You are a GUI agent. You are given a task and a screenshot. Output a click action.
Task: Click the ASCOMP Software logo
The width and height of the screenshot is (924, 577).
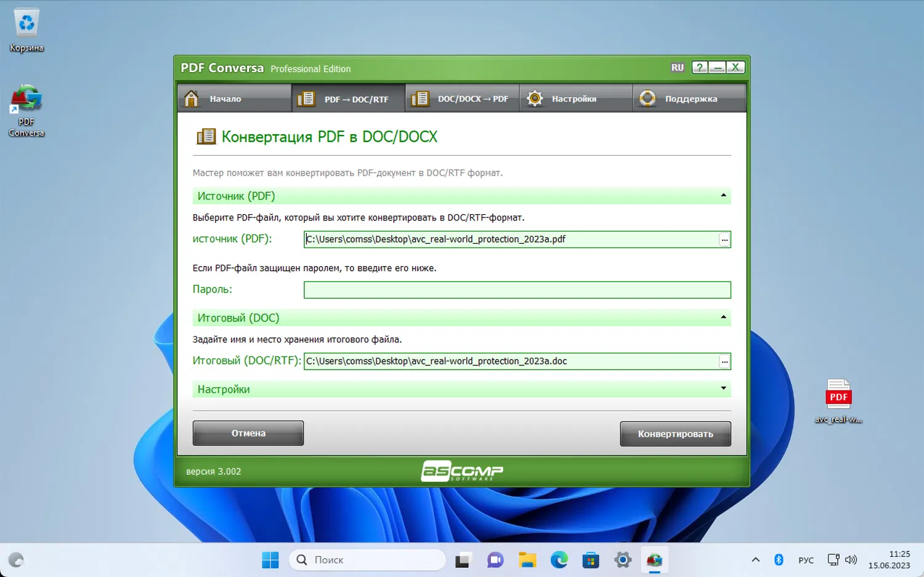(462, 471)
